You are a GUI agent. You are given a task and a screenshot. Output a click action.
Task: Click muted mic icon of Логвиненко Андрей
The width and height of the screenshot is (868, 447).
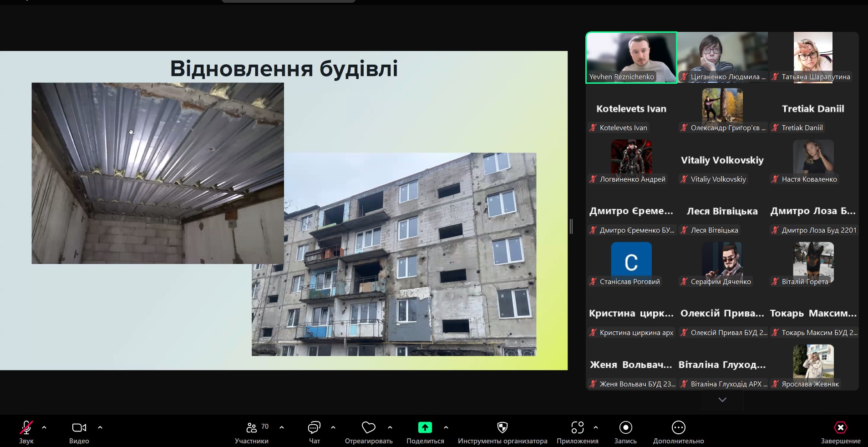593,179
